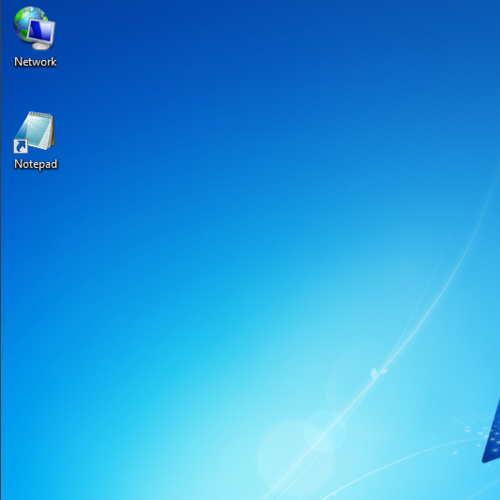Click the "Network" text label
This screenshot has height=500, width=500.
[x=35, y=62]
